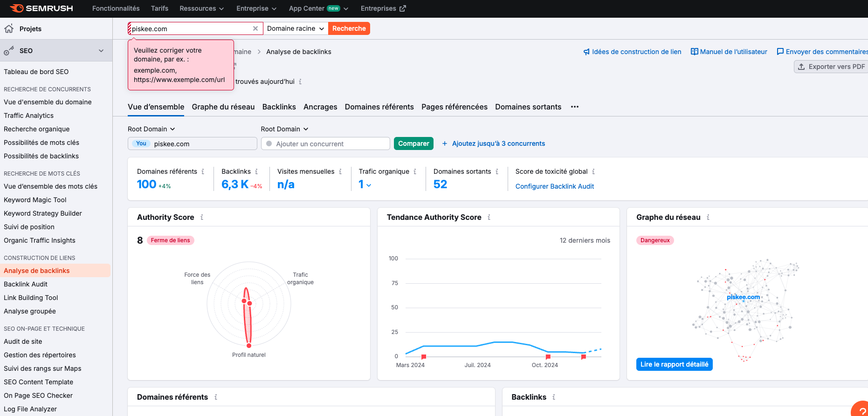Click the orange Recherche button
This screenshot has height=416, width=868.
349,28
